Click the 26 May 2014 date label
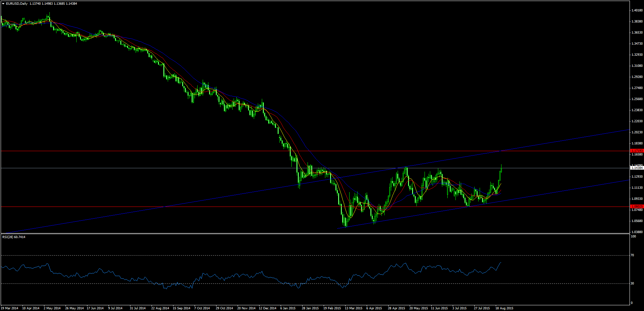The image size is (644, 311). click(74, 308)
